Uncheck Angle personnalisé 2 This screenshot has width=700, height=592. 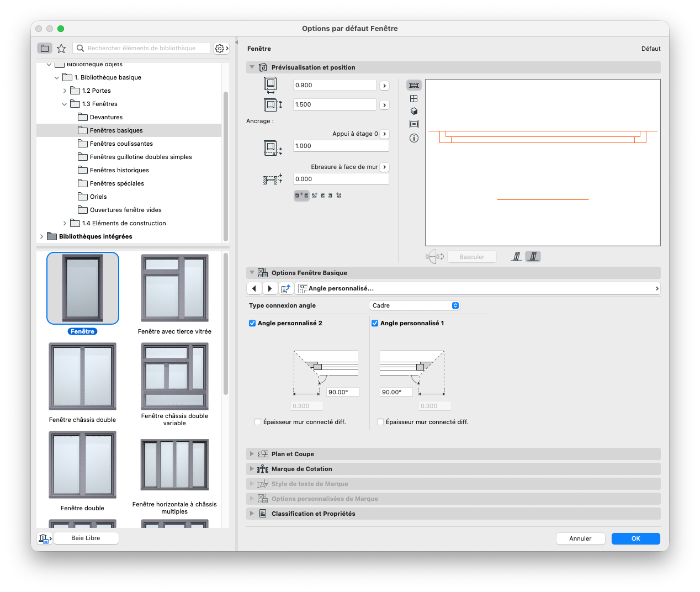252,323
